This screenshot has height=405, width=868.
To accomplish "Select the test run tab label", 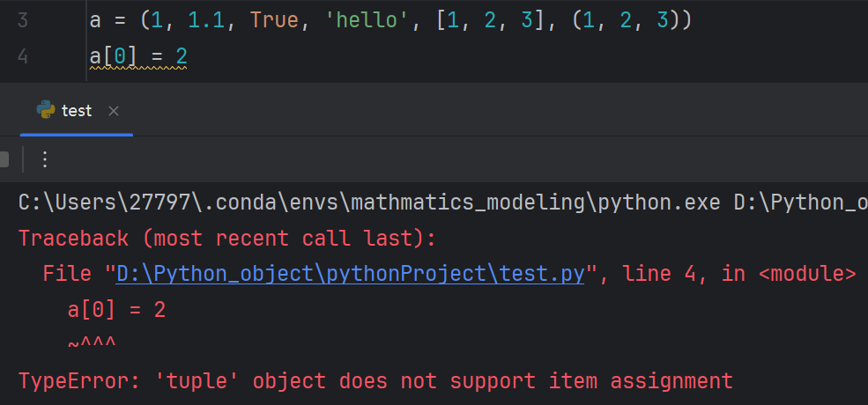I will pyautogui.click(x=77, y=111).
